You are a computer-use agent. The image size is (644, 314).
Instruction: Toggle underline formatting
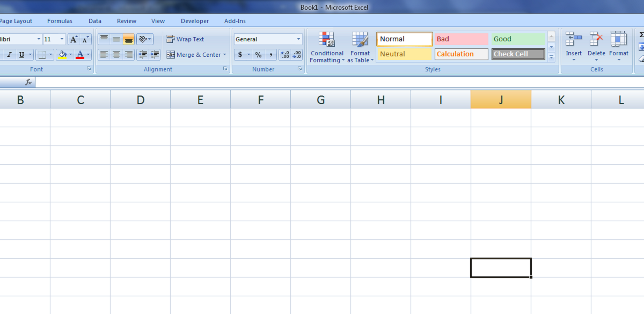coord(21,55)
